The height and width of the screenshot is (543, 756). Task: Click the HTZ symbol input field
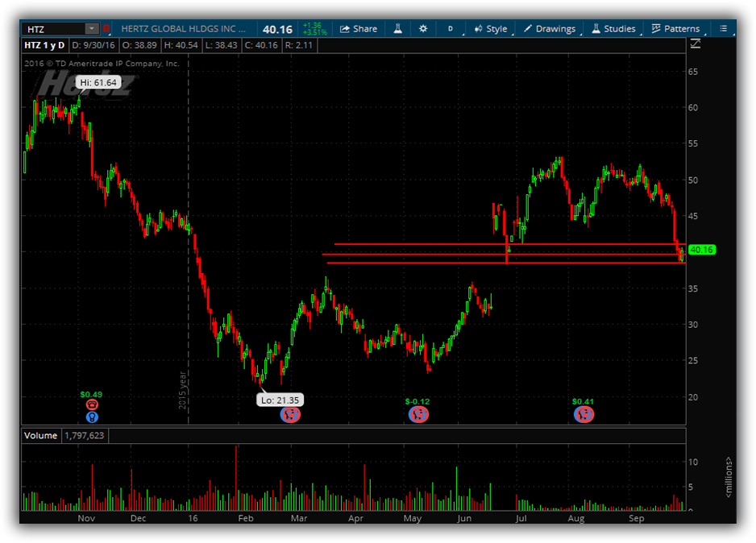55,29
